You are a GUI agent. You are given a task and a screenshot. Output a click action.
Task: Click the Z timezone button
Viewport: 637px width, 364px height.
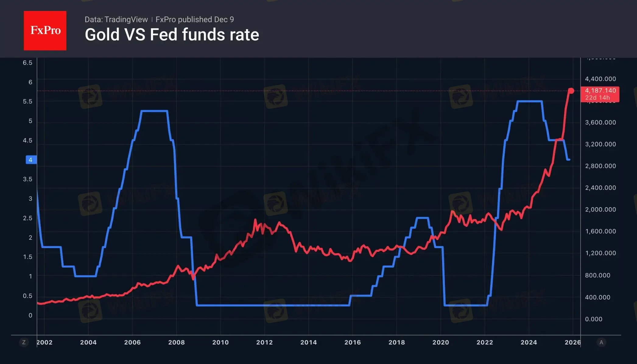pos(24,342)
